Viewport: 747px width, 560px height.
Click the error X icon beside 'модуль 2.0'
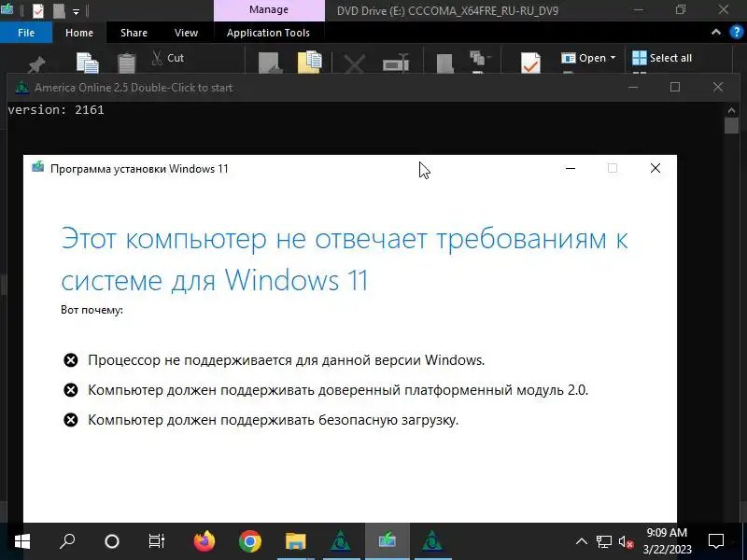point(71,390)
